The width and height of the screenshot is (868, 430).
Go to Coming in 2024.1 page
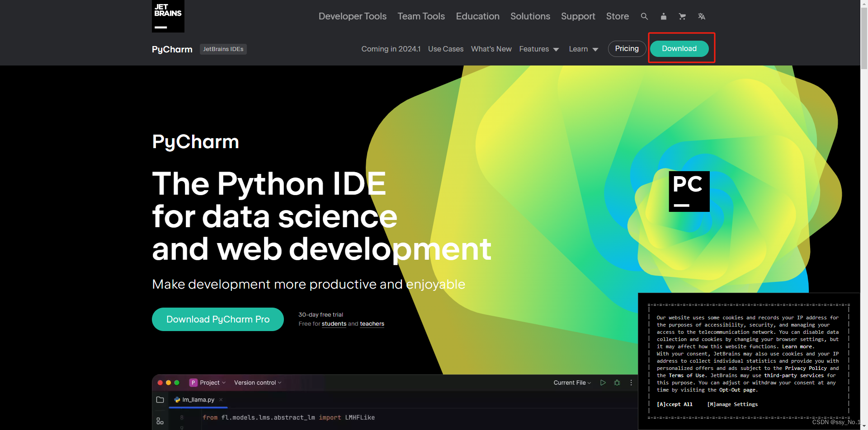point(391,49)
